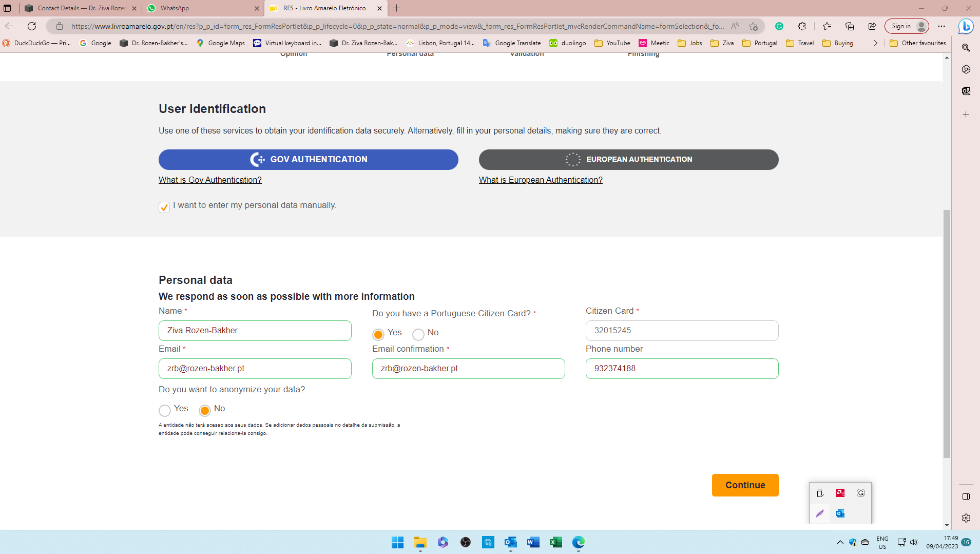This screenshot has height=554, width=980.
Task: Open the Favourites star list icon
Action: [x=827, y=26]
